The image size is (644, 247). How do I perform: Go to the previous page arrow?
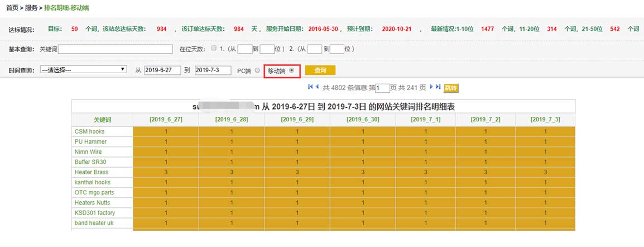tap(317, 87)
